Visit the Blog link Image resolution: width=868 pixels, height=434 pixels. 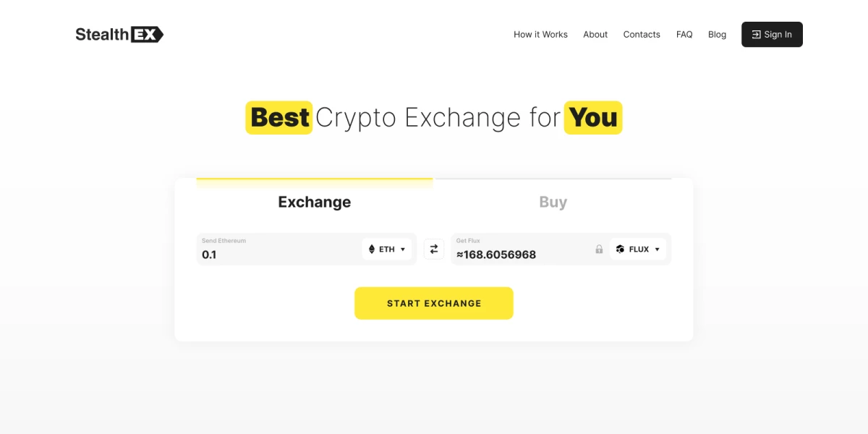[717, 35]
